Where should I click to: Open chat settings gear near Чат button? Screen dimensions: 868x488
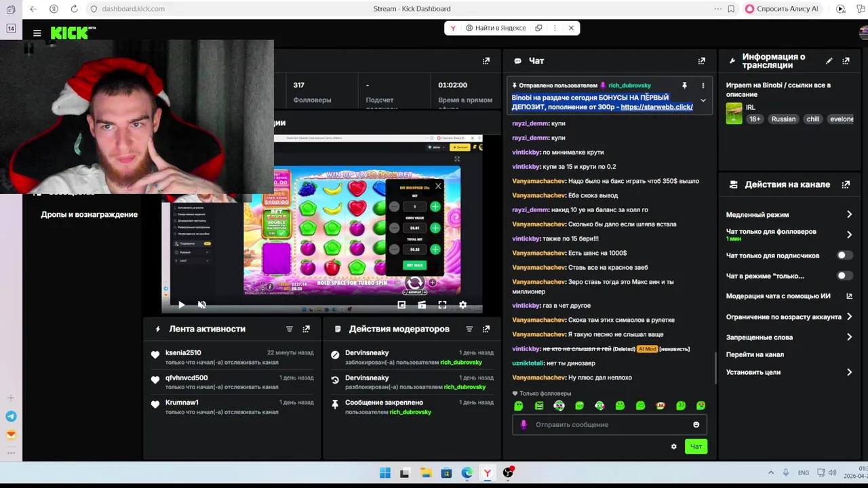click(x=673, y=447)
